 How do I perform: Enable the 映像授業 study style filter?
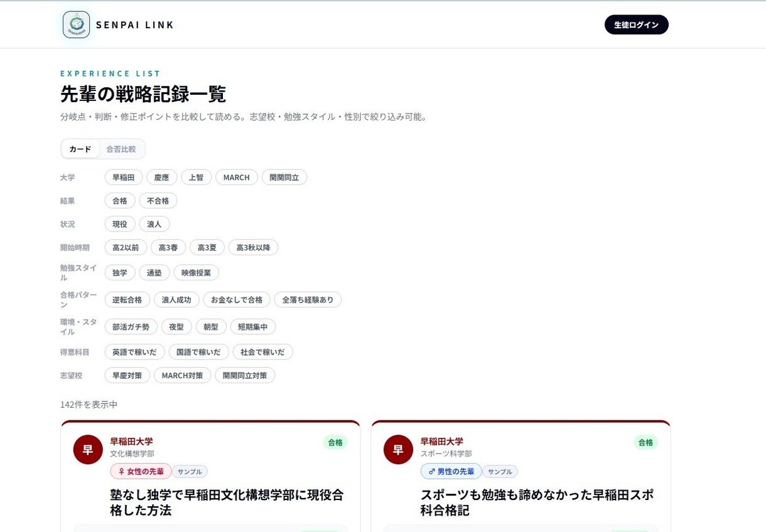pos(197,272)
